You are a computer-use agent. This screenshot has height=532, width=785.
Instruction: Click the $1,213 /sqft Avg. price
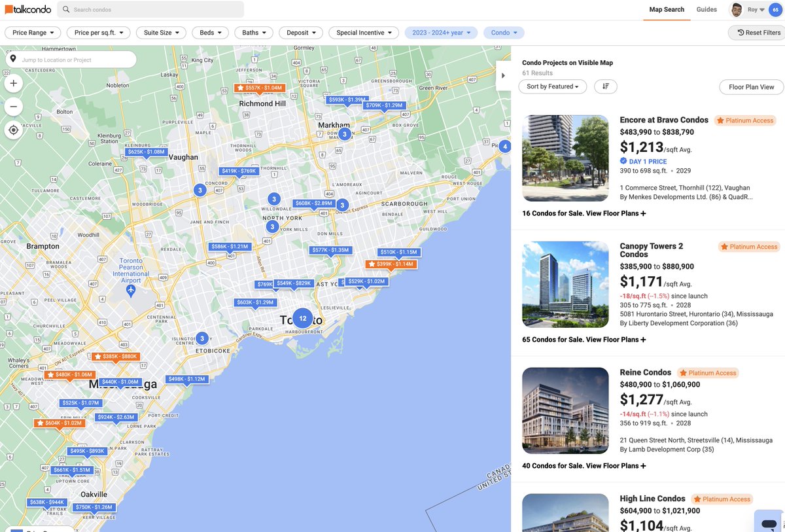(655, 147)
